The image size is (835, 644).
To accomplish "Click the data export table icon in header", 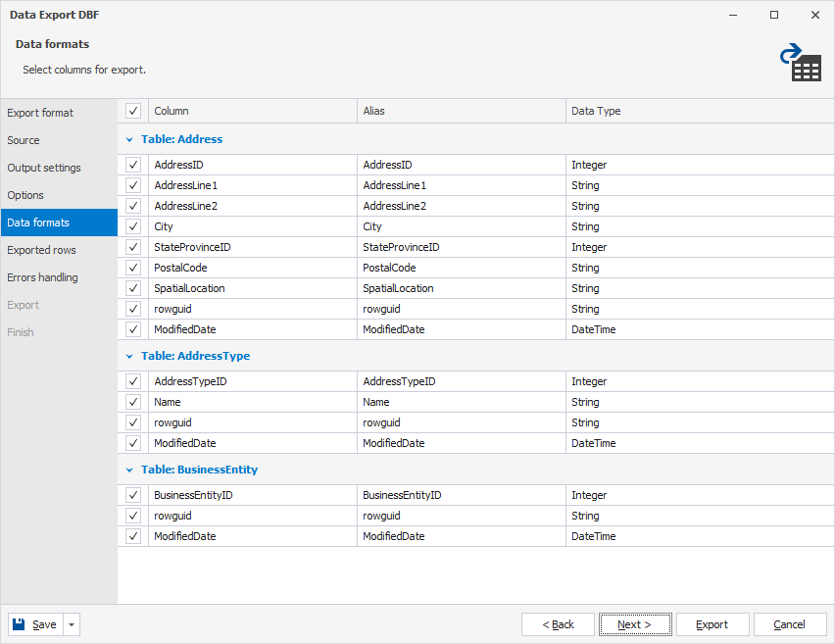I will pyautogui.click(x=801, y=63).
